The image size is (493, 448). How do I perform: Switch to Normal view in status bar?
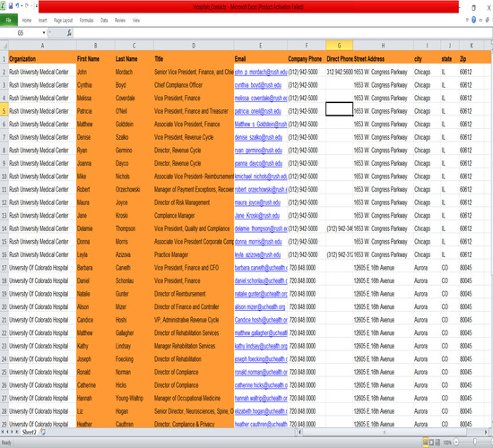point(426,443)
